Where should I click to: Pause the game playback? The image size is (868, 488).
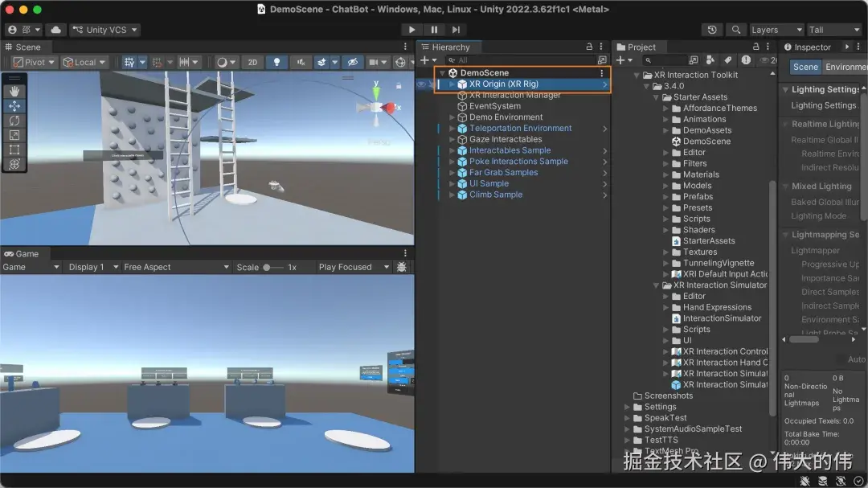tap(434, 30)
